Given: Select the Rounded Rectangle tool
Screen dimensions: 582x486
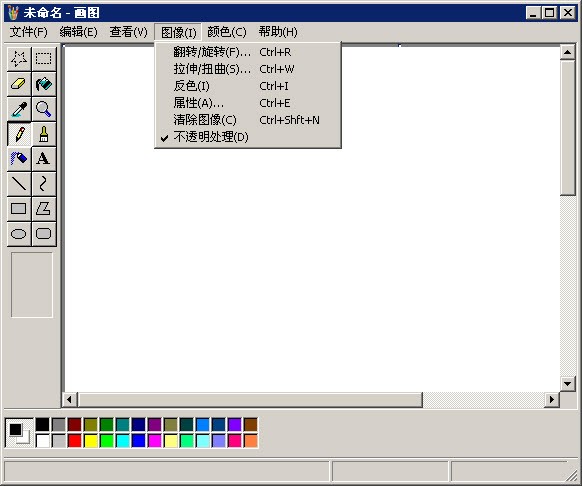Looking at the screenshot, I should tap(44, 234).
